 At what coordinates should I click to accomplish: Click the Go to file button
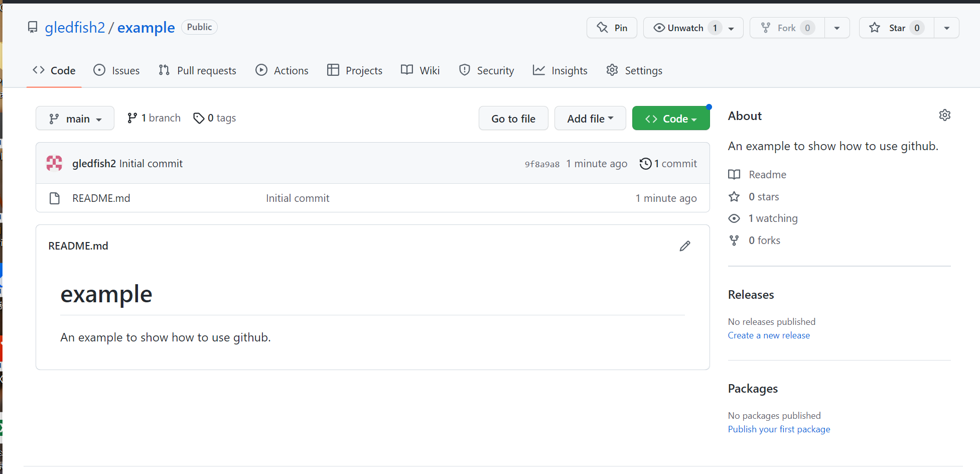coord(513,118)
